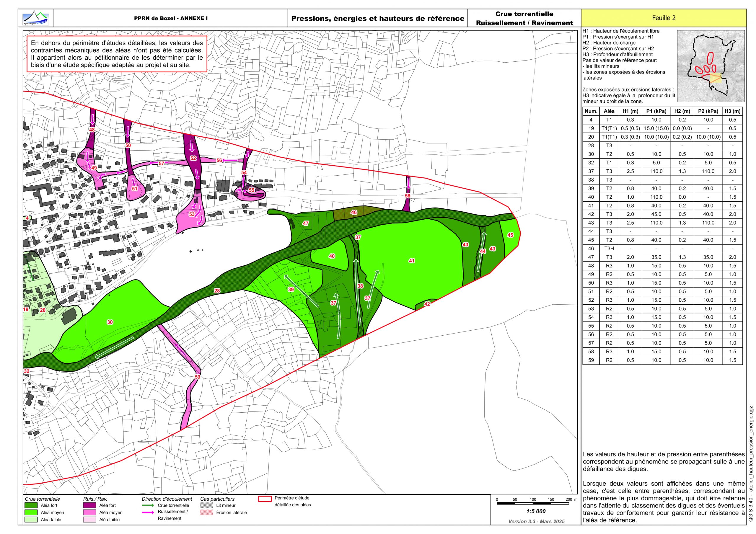Click zone label 59 on pink channel
The width and height of the screenshot is (756, 534).
(198, 377)
